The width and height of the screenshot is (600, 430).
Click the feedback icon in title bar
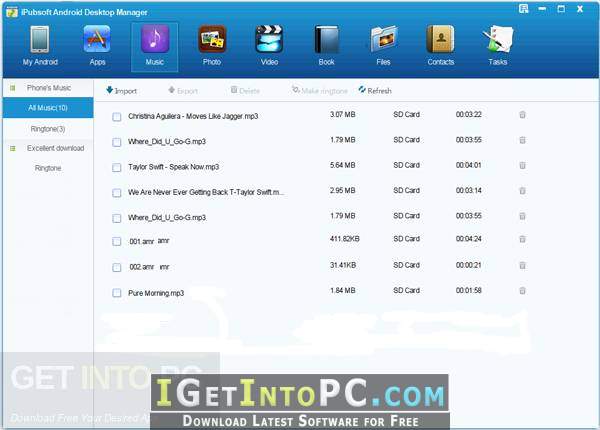[x=523, y=8]
